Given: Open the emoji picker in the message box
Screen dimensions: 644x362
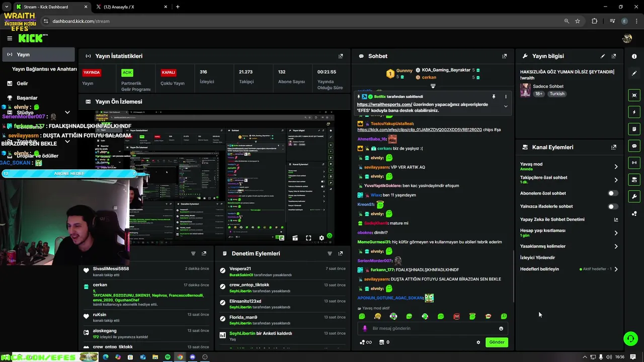Looking at the screenshot, I should tap(501, 328).
